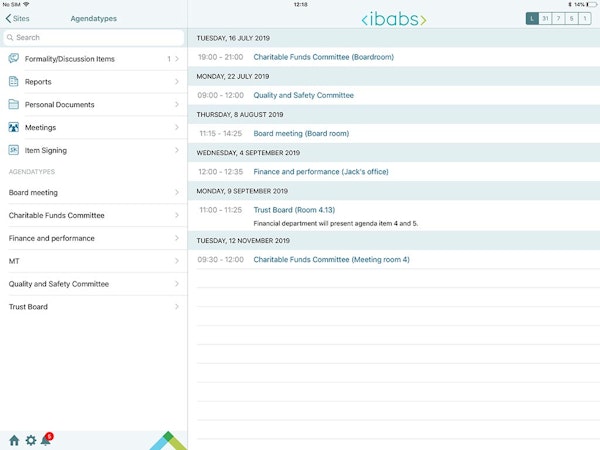Switch to the 7 week view segment
This screenshot has width=600, height=450.
click(x=558, y=18)
